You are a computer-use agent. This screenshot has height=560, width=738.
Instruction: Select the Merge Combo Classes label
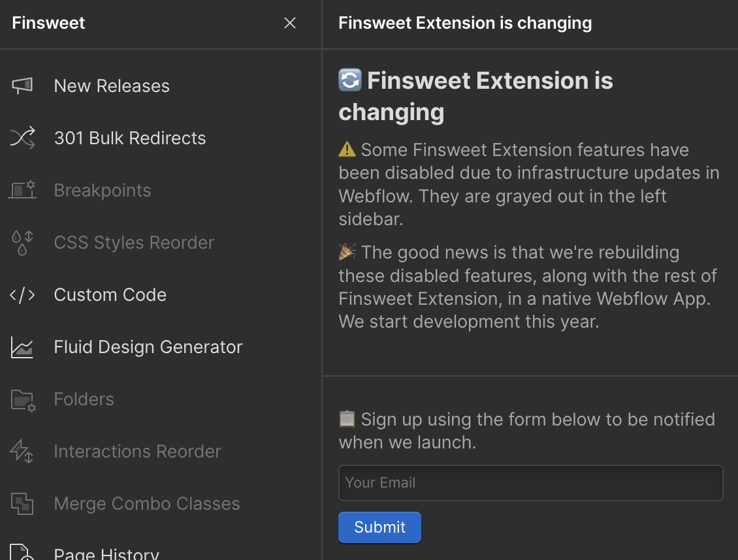(x=147, y=503)
